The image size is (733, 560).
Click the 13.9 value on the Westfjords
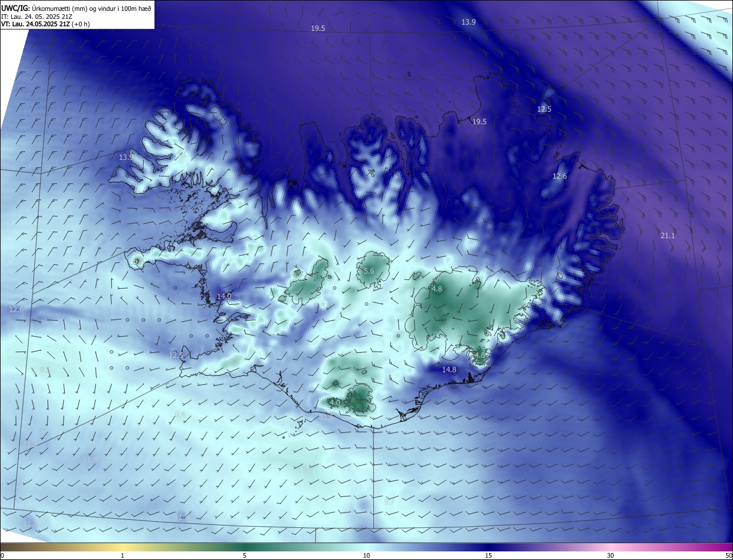(x=126, y=157)
